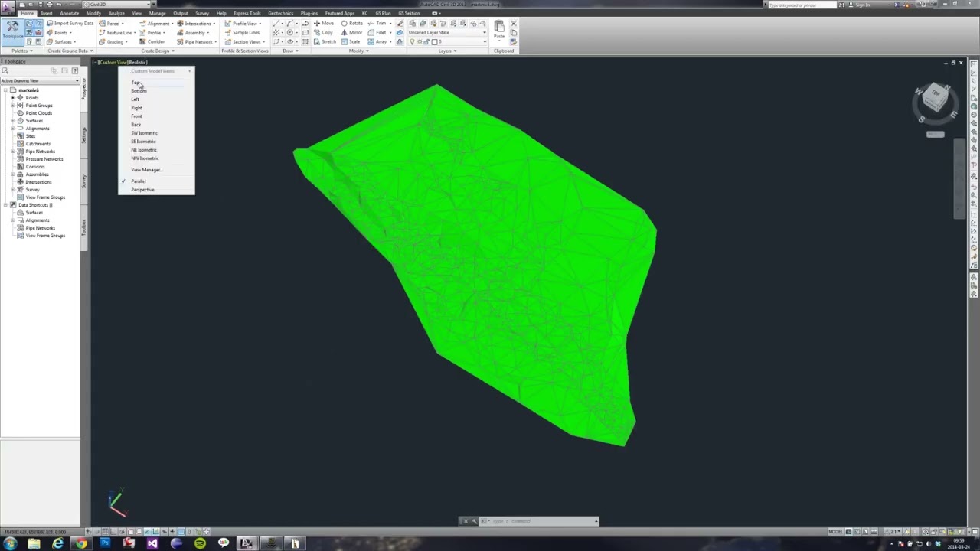This screenshot has height=551, width=980.
Task: Open Internet Explorer from the taskbar
Action: pyautogui.click(x=57, y=544)
